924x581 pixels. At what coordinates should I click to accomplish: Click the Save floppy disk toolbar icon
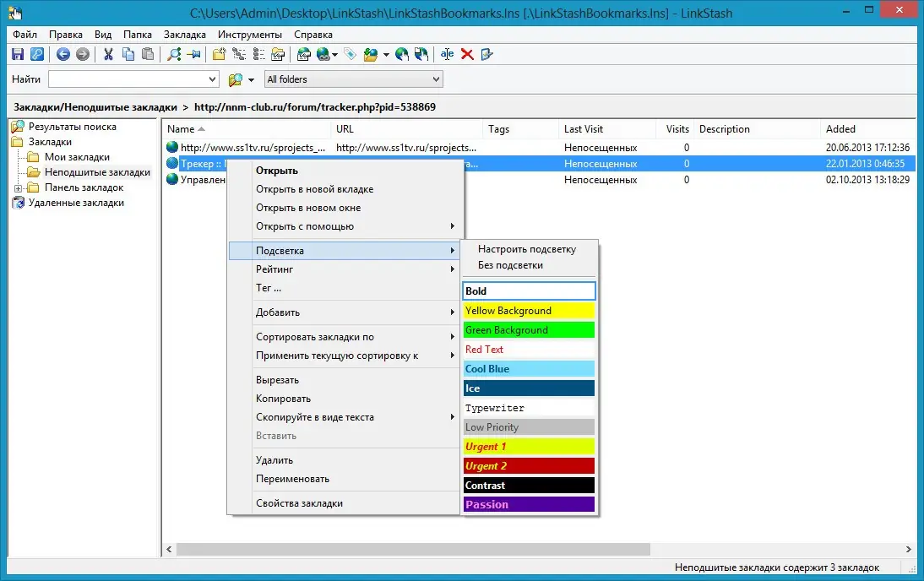18,54
